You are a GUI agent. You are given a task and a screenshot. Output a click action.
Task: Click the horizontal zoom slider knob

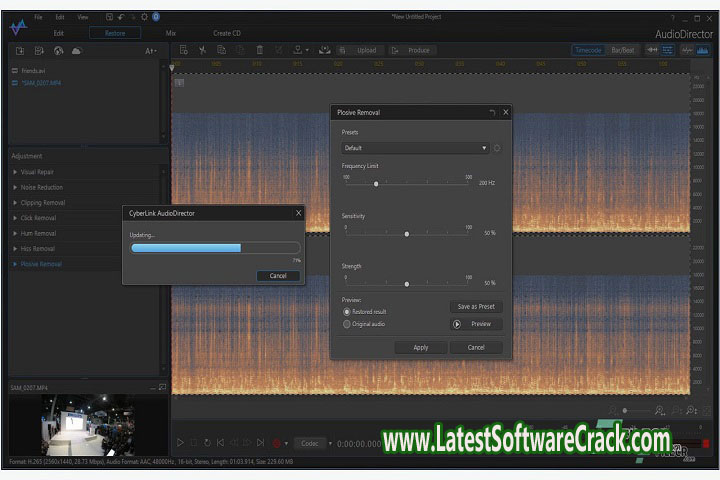(x=624, y=410)
